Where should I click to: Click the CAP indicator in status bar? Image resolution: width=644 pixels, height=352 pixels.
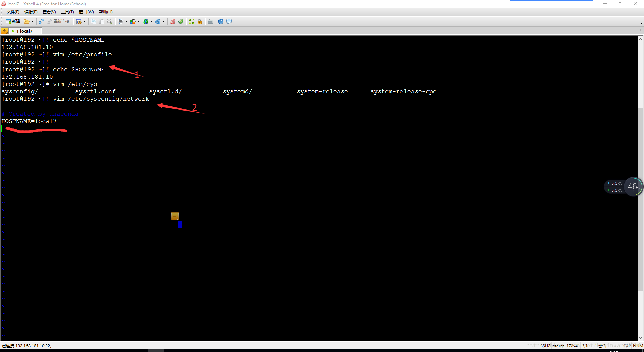(x=627, y=346)
